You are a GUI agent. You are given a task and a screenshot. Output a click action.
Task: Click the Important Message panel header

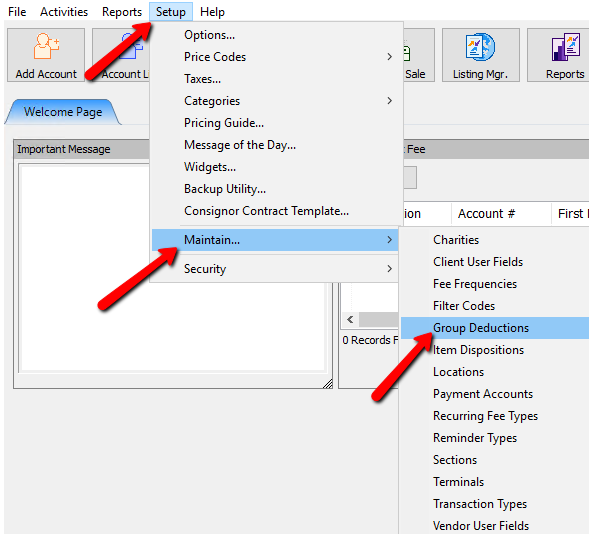[82, 149]
